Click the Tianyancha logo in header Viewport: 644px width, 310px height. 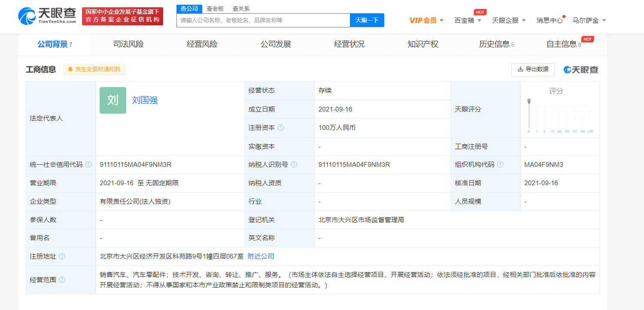[x=47, y=16]
